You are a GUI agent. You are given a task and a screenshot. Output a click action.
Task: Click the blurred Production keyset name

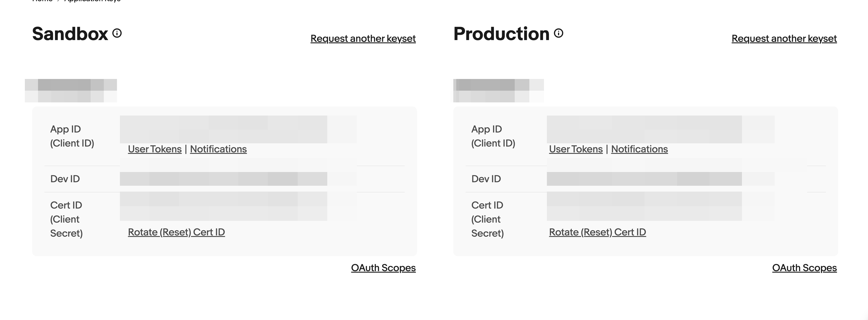point(498,90)
